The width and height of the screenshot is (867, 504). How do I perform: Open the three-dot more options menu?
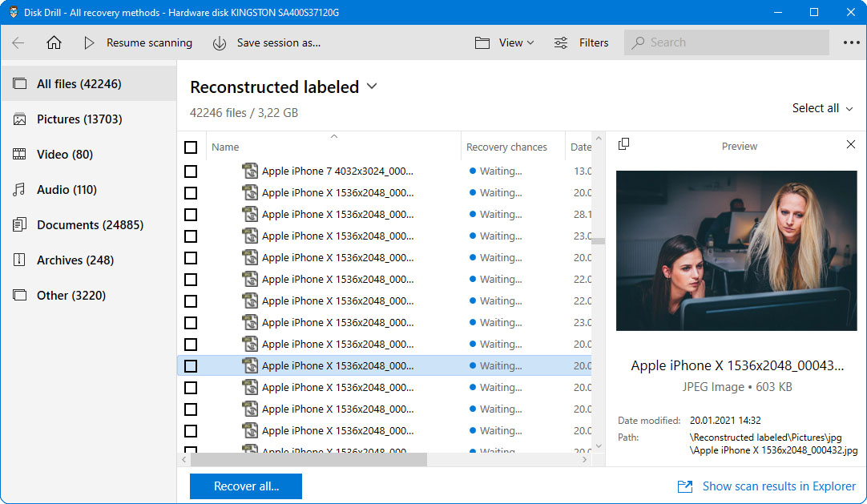tap(851, 43)
